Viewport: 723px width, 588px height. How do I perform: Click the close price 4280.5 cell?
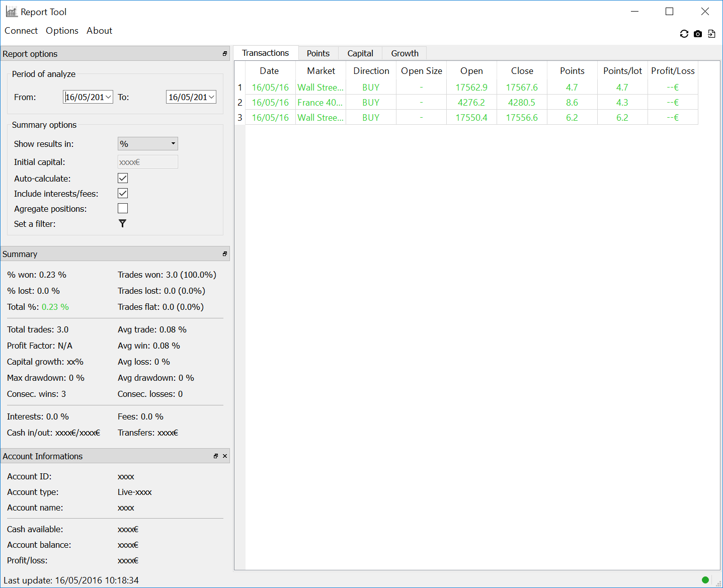522,102
